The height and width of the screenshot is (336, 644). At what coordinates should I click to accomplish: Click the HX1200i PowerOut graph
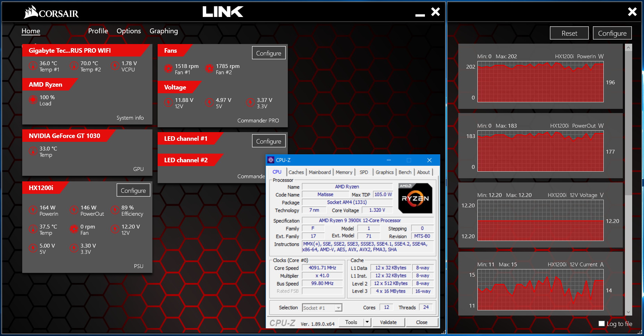pos(540,151)
